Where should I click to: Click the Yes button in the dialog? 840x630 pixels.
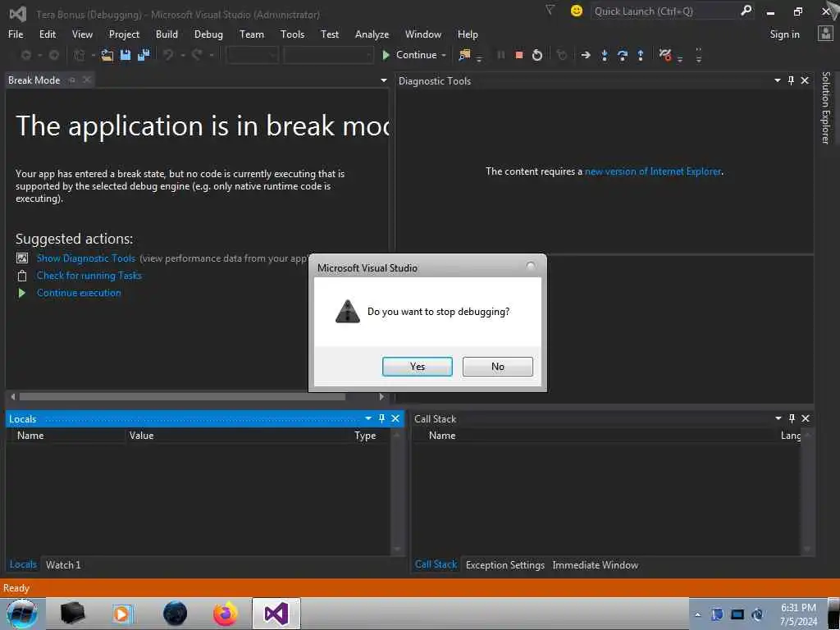click(x=418, y=367)
